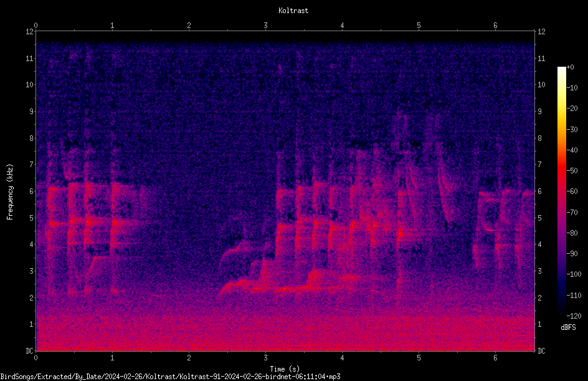Select the 5 second marker on bottom axis
The image size is (588, 381).
[x=419, y=358]
